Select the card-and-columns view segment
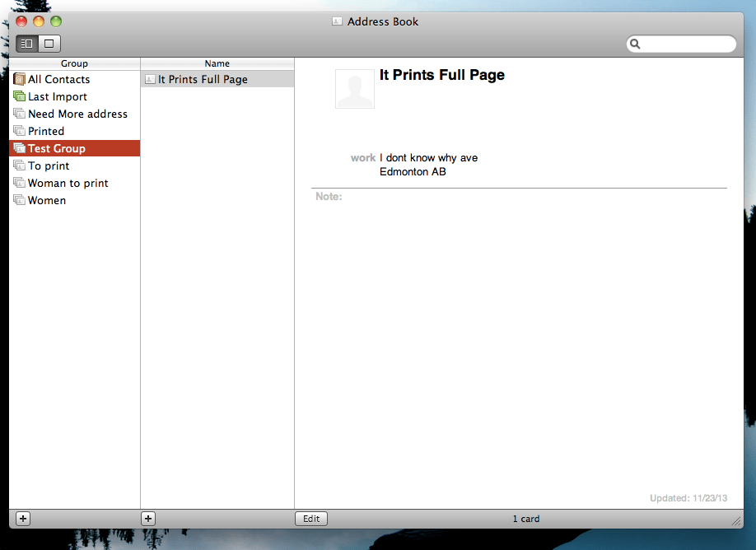The width and height of the screenshot is (756, 550). 26,43
